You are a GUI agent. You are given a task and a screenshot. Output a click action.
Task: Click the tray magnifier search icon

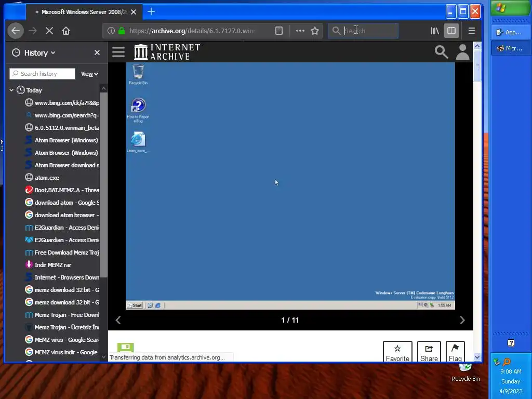[507, 362]
